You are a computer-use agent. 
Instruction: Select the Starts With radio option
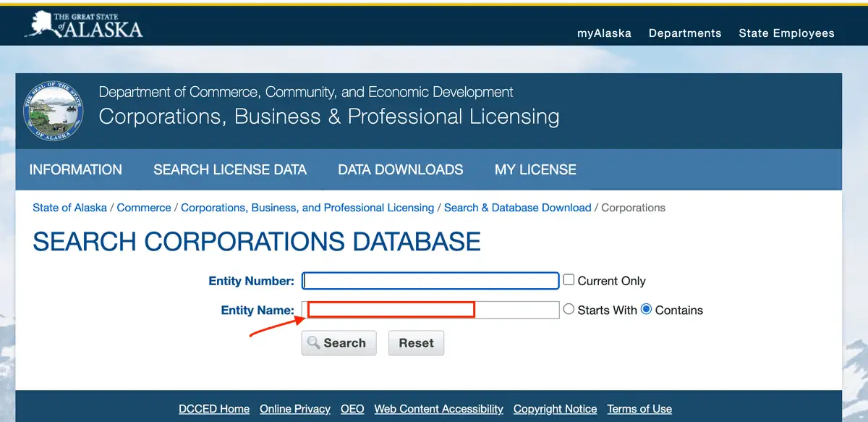569,309
